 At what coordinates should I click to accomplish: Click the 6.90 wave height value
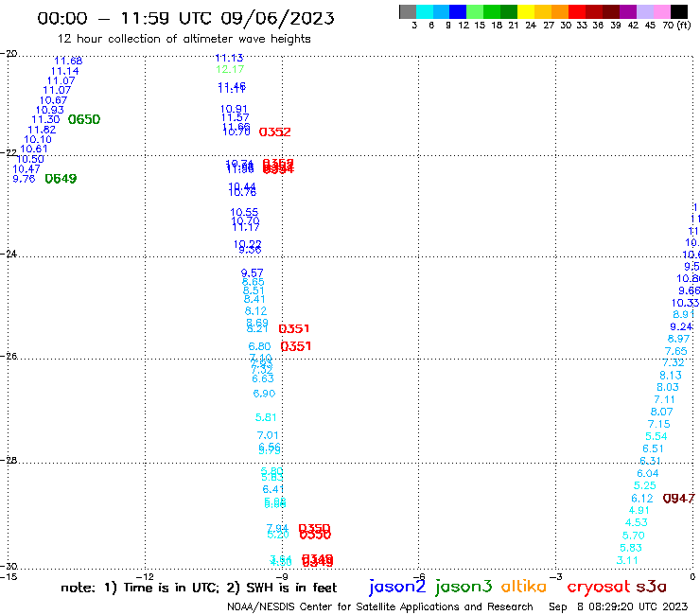point(264,394)
